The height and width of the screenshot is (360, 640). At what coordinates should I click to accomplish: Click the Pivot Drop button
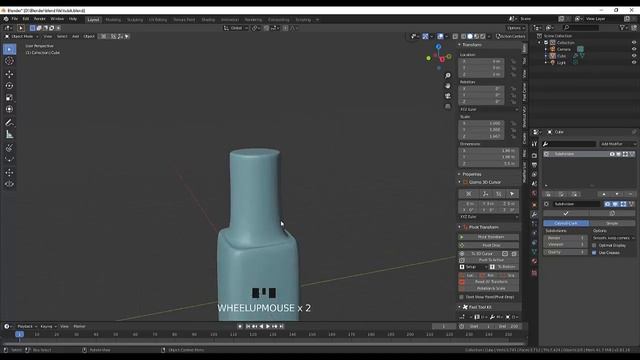(x=489, y=245)
